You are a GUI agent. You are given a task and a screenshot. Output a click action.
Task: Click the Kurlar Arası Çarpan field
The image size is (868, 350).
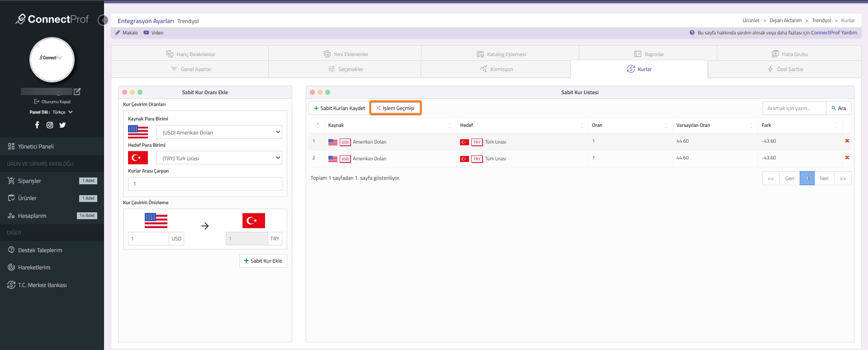pos(205,184)
